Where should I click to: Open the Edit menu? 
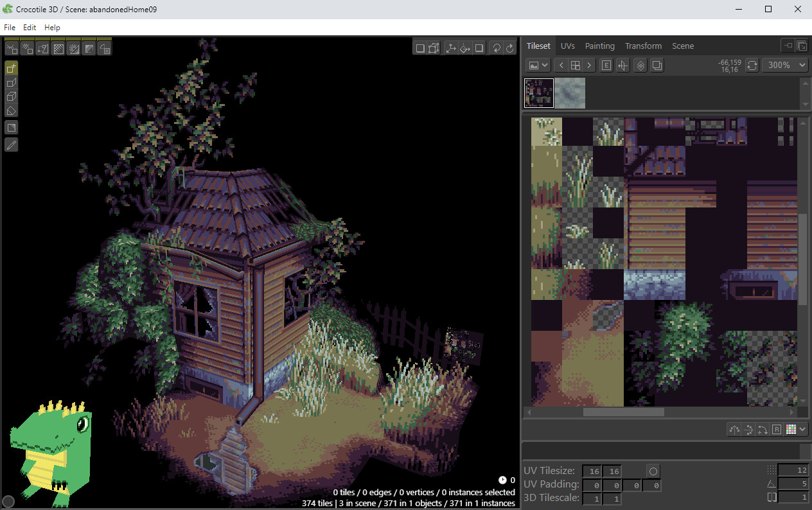(x=30, y=27)
